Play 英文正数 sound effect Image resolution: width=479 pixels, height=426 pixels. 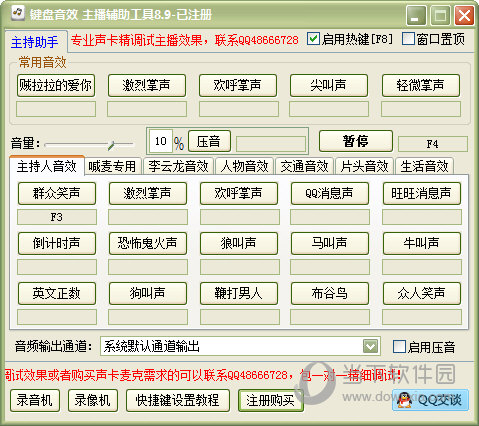57,293
